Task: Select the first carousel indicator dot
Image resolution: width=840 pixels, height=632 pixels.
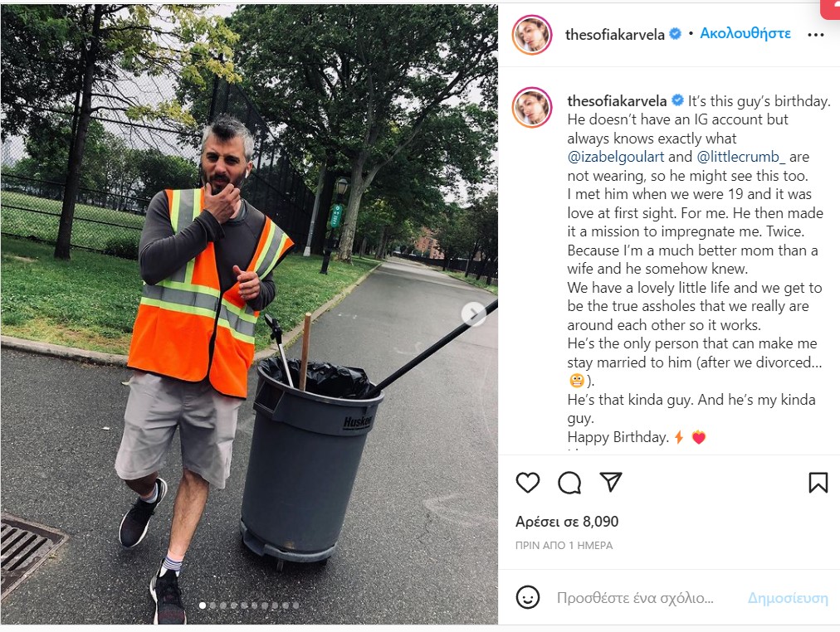Action: click(203, 605)
